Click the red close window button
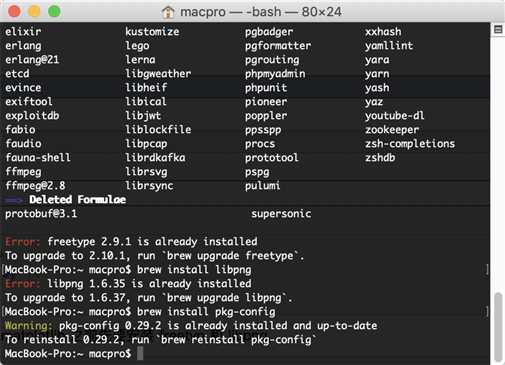This screenshot has width=505, height=365. (14, 11)
